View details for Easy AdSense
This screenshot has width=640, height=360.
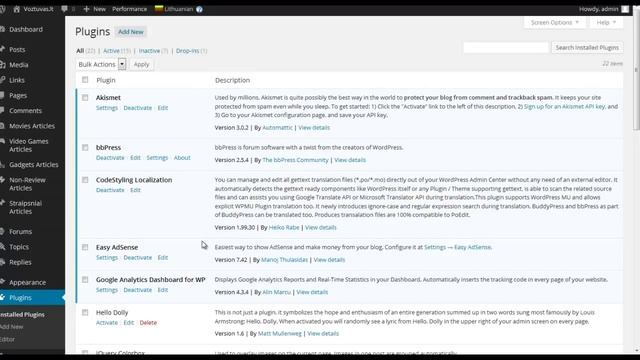[329, 260]
